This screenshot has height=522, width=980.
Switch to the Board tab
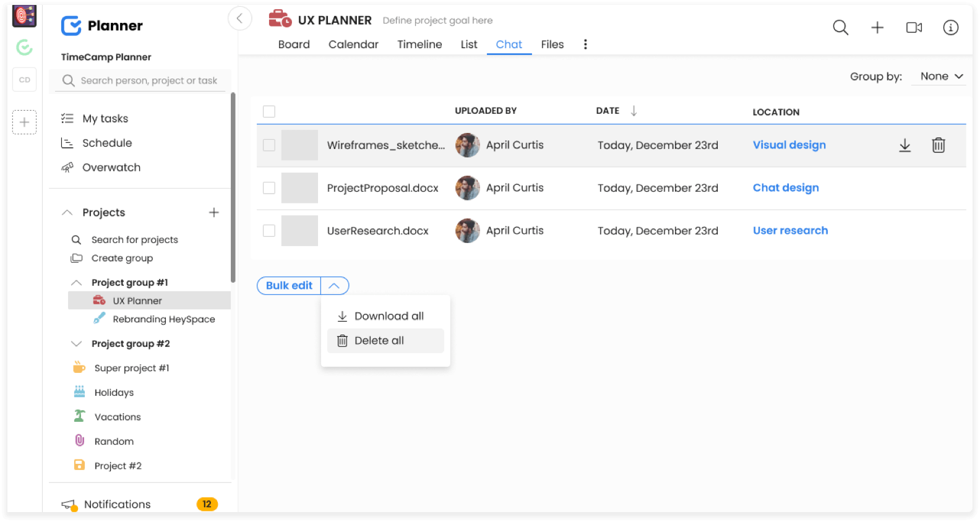[294, 45]
